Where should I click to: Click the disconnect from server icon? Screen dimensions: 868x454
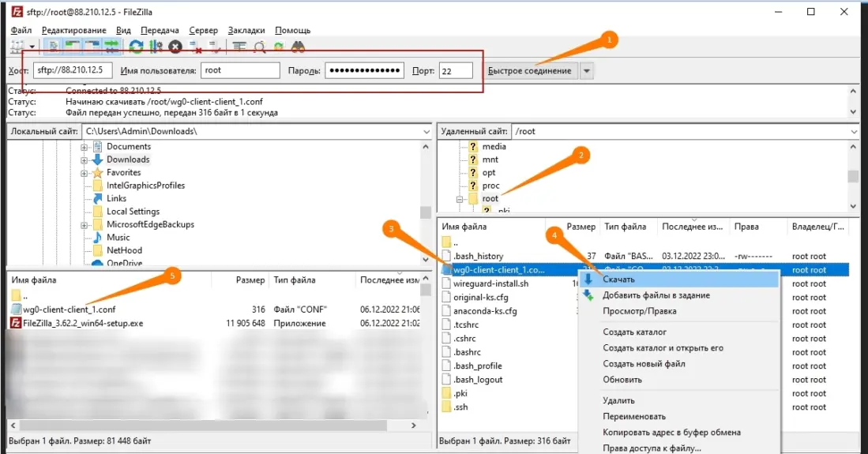[x=196, y=47]
